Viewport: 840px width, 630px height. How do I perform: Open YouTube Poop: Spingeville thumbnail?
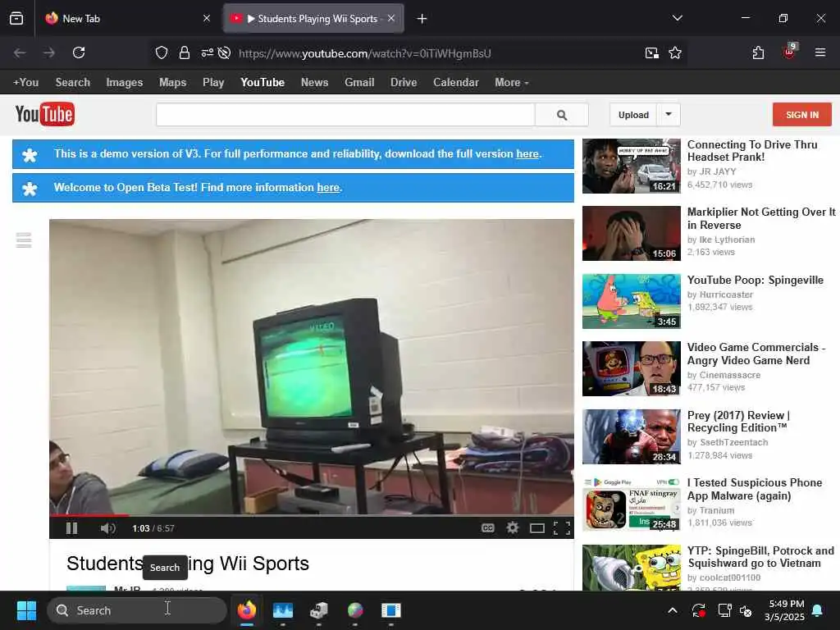632,301
